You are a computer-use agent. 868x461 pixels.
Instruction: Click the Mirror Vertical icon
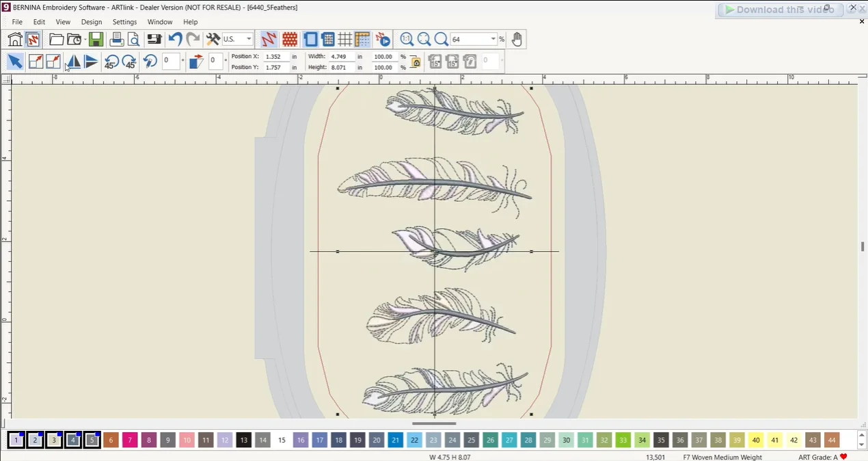pyautogui.click(x=91, y=62)
